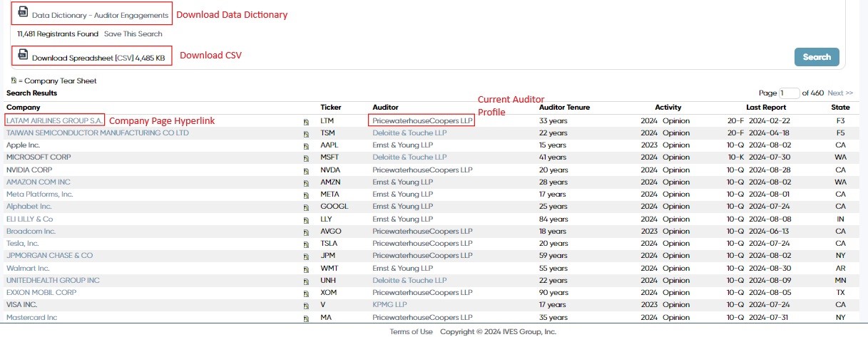The width and height of the screenshot is (868, 337).
Task: Download Spreadsheet [CSV] 4,485 KB link
Action: 98,58
